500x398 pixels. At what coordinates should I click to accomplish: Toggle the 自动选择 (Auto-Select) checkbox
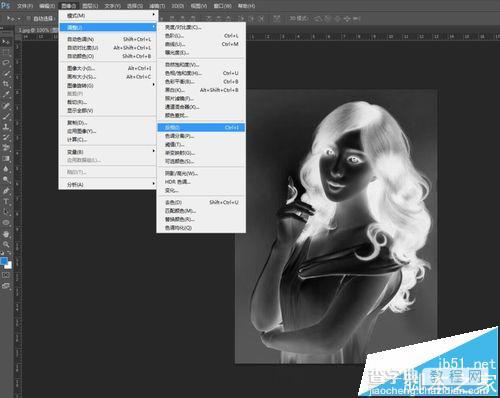click(29, 19)
